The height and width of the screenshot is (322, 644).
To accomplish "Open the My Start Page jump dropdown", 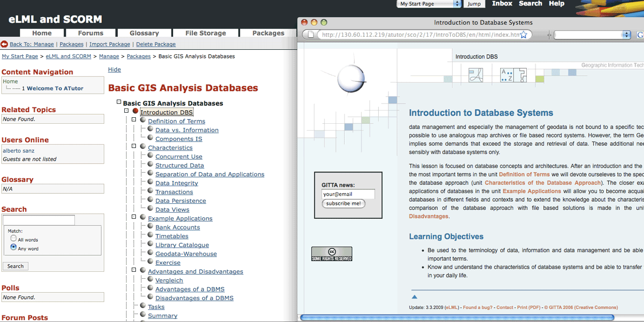I will click(430, 4).
